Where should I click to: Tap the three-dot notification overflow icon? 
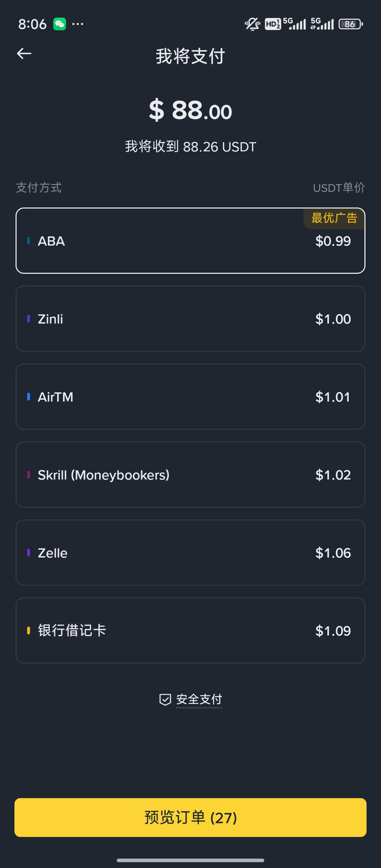78,24
